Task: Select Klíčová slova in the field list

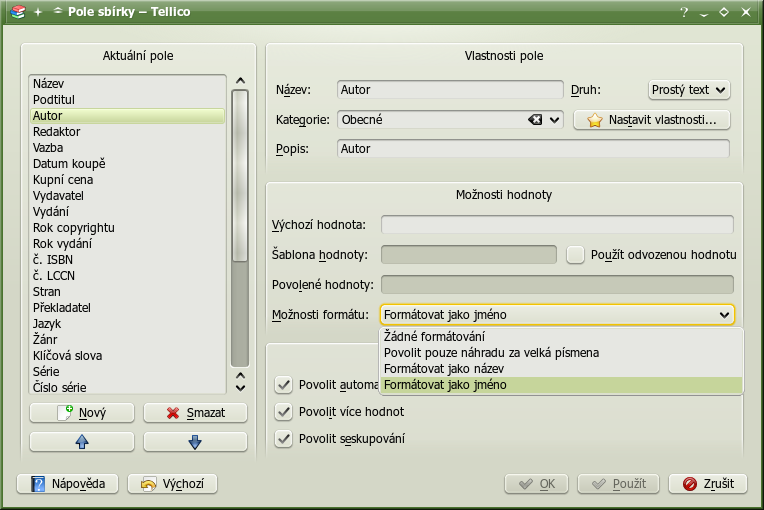Action: [x=127, y=356]
